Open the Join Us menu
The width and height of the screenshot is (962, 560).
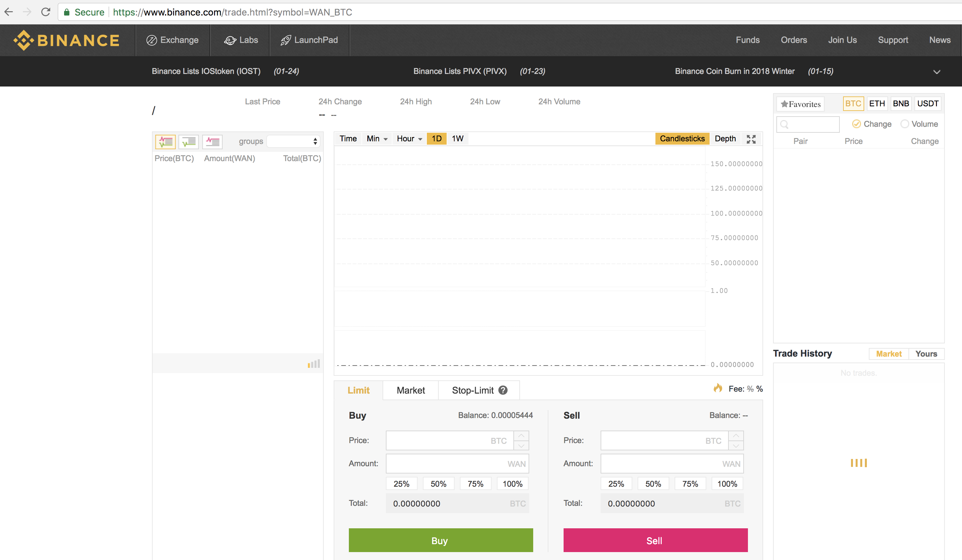click(842, 40)
